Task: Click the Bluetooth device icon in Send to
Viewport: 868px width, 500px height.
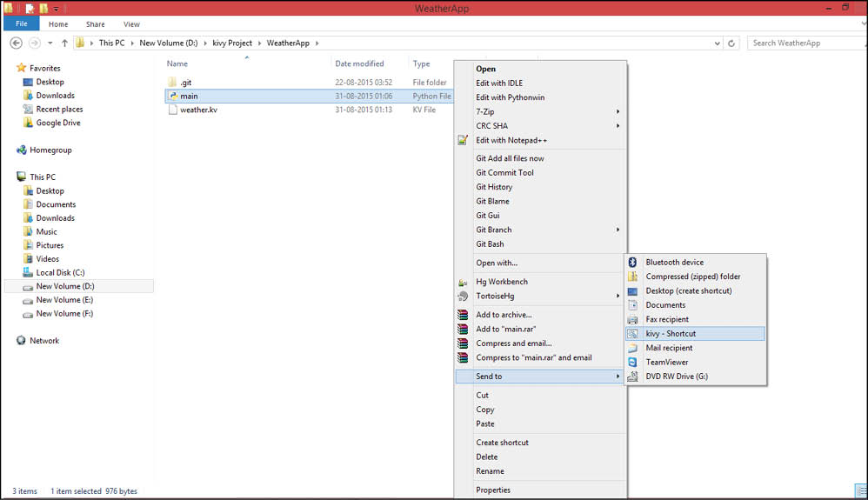Action: tap(633, 263)
